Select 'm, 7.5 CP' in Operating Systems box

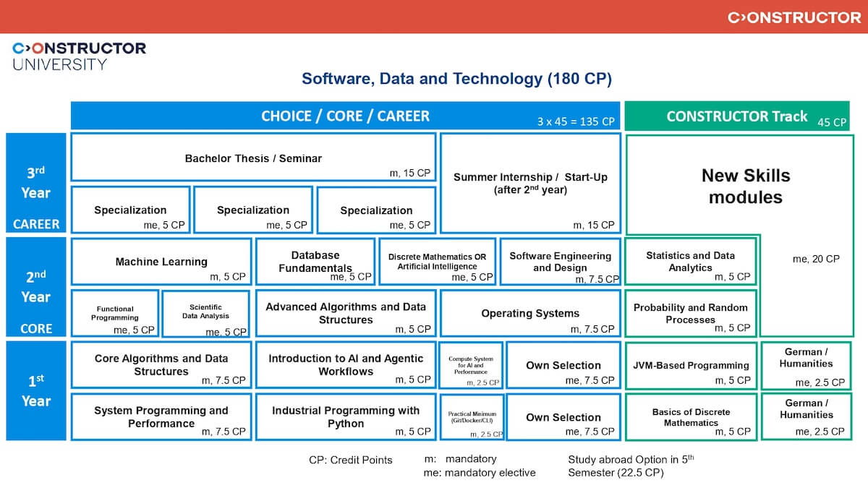(x=591, y=329)
